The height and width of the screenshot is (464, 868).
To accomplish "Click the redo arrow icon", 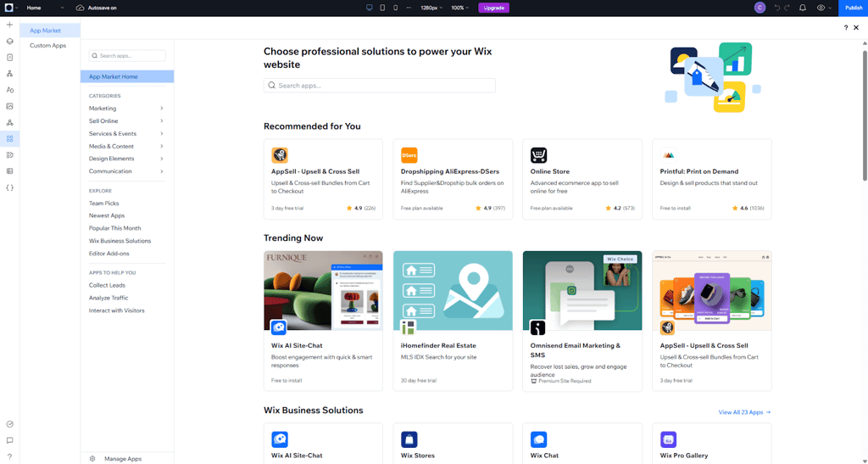I will tap(787, 8).
